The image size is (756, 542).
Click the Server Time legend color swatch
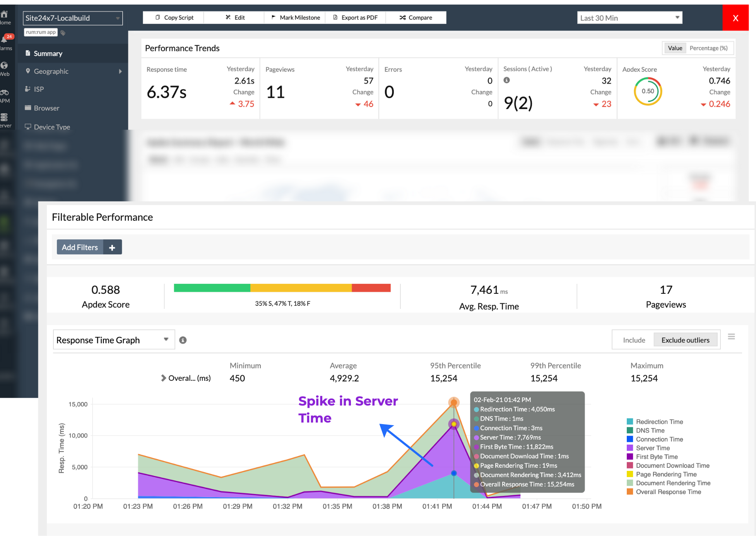click(x=630, y=448)
